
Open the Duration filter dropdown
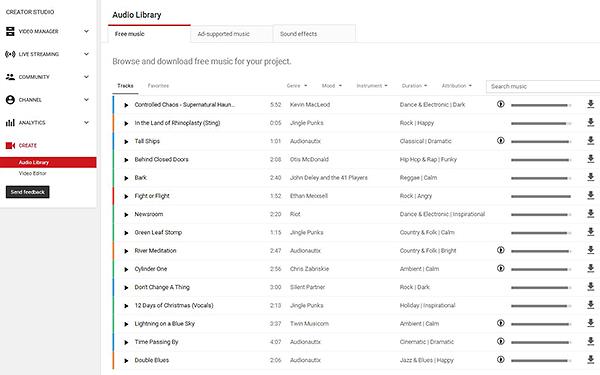coord(414,86)
